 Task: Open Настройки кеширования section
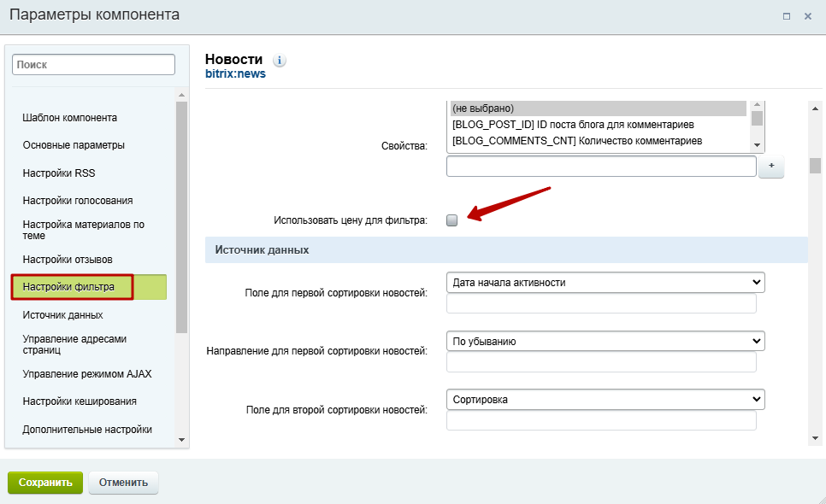pos(80,401)
